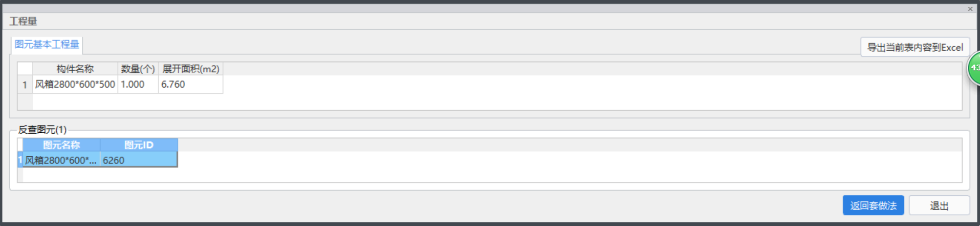Screen dimensions: 980x226
Task: Click the blank top-left table corner cell
Action: (x=25, y=69)
